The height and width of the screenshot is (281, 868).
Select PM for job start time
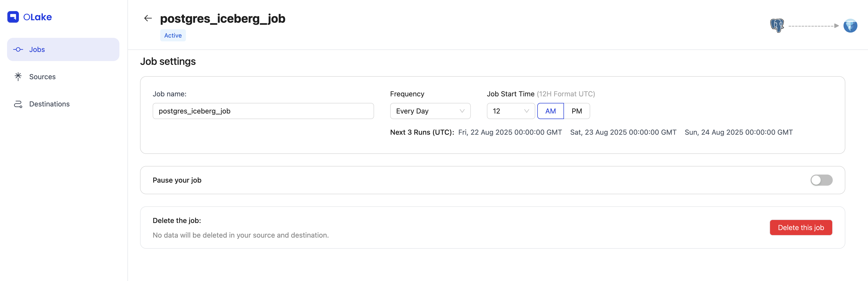577,111
